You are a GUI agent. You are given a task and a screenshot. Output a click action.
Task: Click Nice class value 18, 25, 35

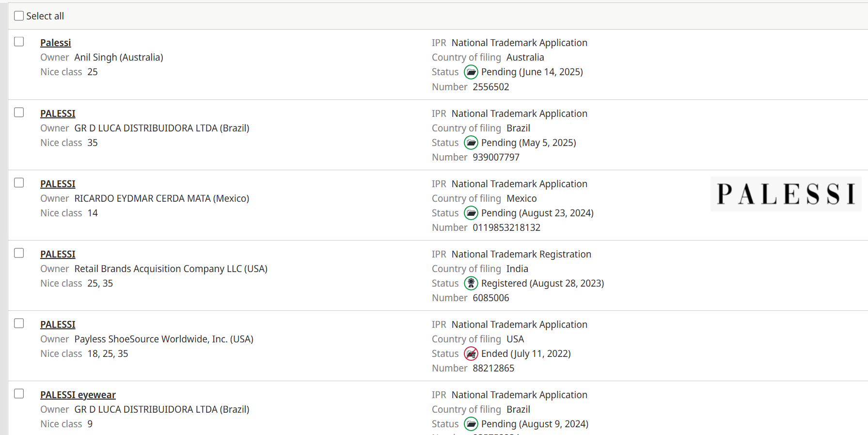(108, 354)
